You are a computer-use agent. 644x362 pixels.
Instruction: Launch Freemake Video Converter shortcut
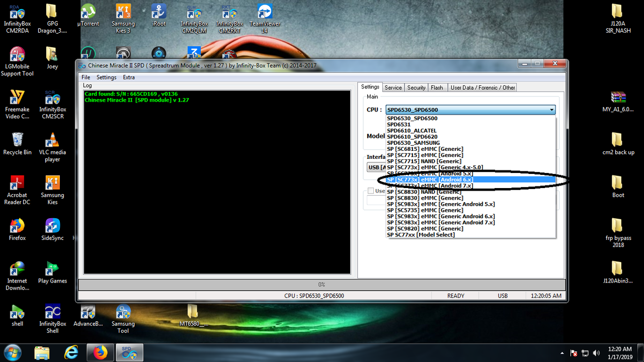point(17,104)
